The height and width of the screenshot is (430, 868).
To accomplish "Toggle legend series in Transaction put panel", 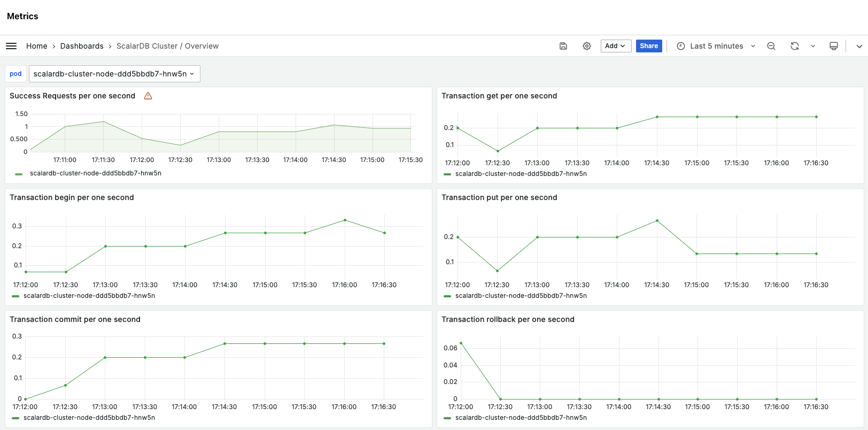I will [x=521, y=296].
